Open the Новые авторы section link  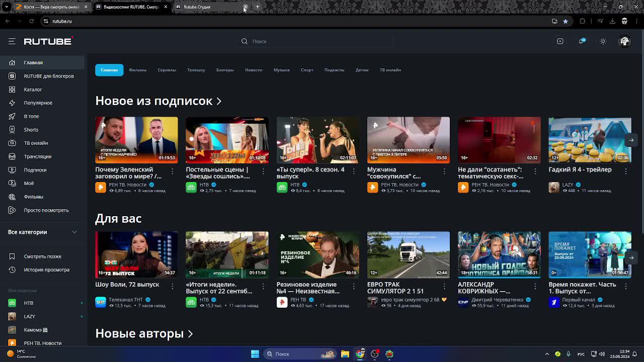[144, 333]
